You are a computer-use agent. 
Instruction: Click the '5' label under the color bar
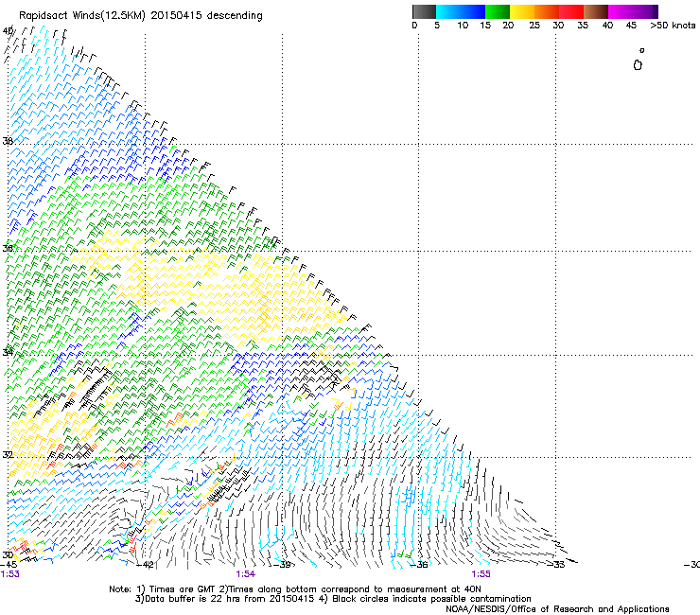point(437,26)
